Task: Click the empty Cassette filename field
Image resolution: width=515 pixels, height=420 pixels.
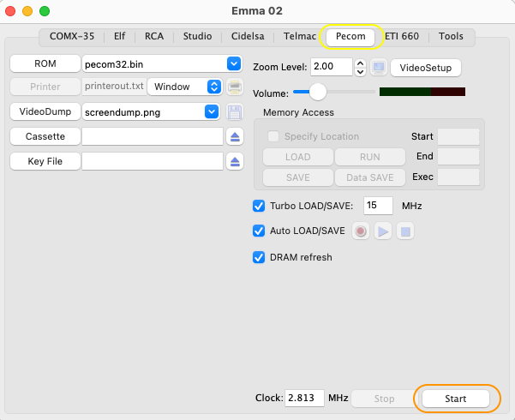Action: pos(153,136)
